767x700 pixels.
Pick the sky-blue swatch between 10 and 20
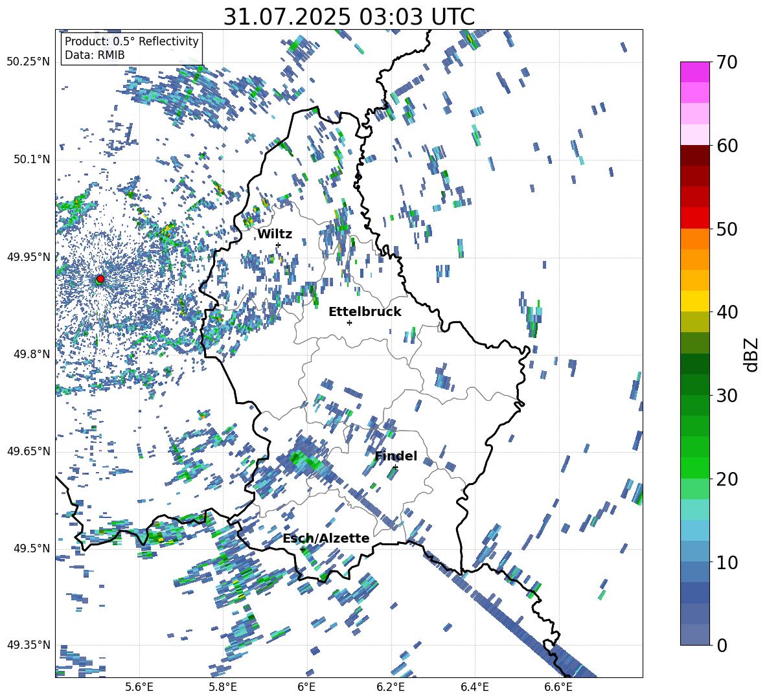(x=694, y=530)
